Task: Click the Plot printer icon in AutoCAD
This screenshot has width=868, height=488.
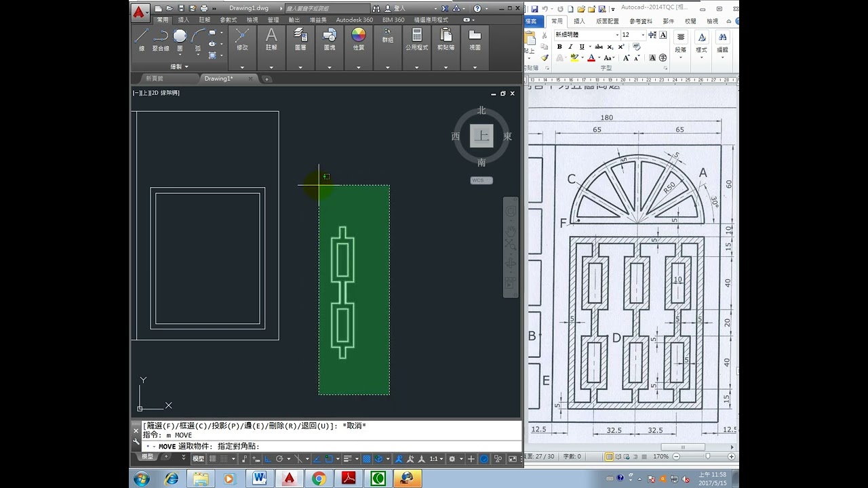Action: click(204, 9)
